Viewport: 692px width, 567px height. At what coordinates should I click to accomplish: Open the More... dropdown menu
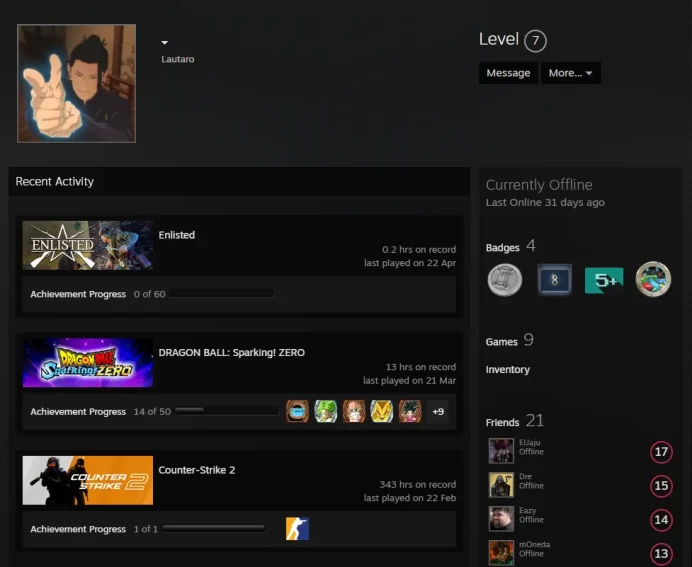pos(571,73)
